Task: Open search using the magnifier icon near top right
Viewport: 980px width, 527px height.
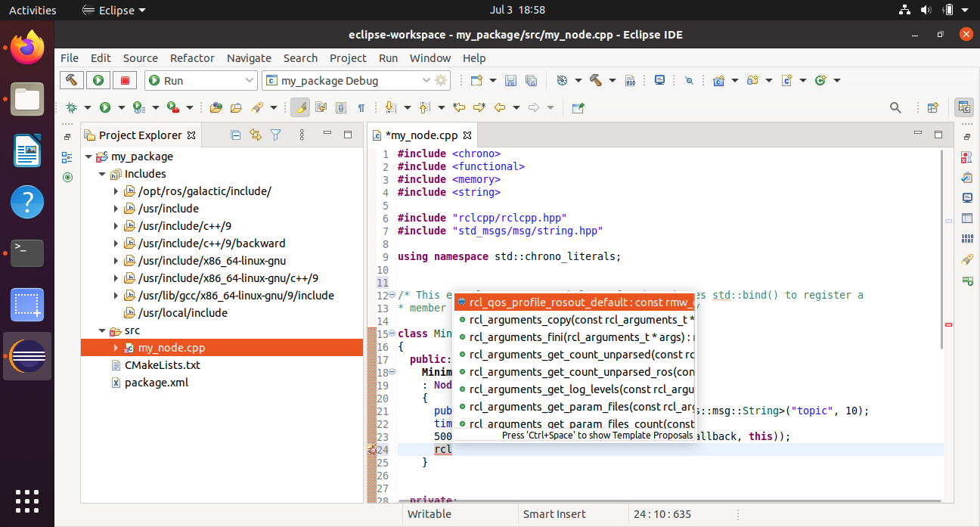Action: click(x=896, y=107)
